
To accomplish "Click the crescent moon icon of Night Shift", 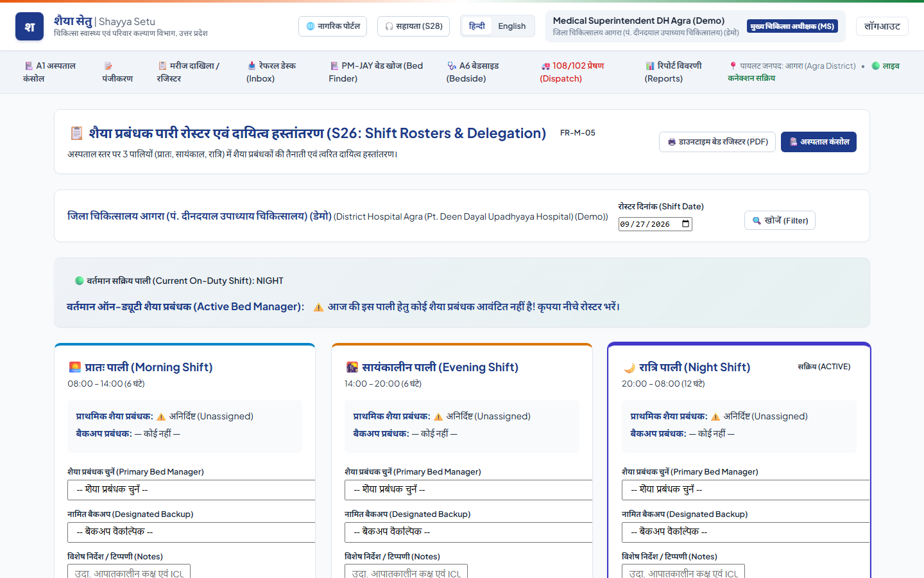I will click(x=629, y=367).
